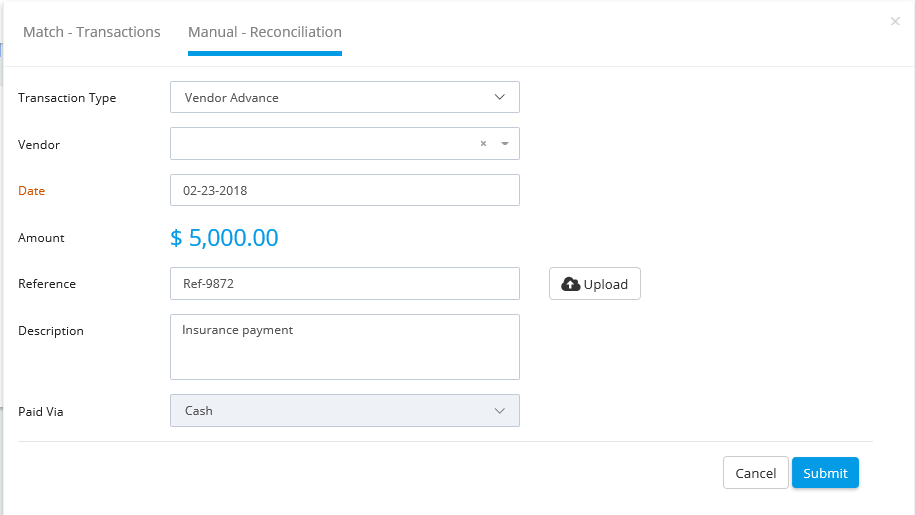
Task: Close the reconciliation dialog with the X
Action: [895, 22]
